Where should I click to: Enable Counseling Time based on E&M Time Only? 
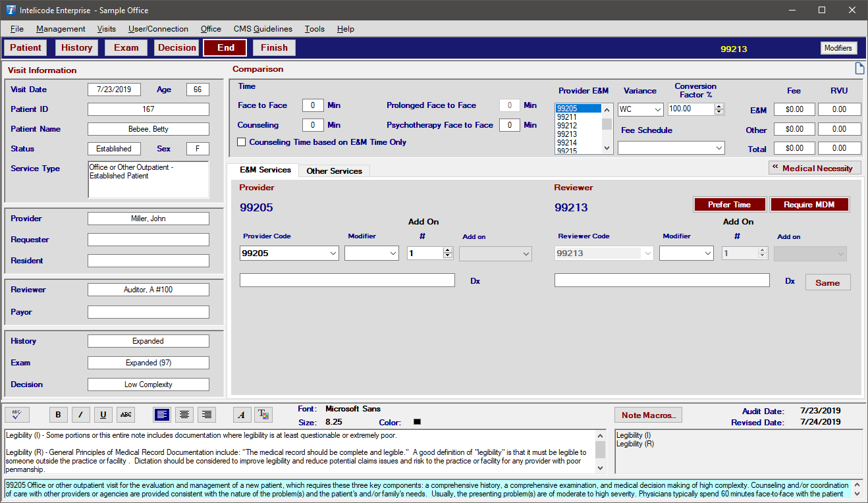click(242, 142)
